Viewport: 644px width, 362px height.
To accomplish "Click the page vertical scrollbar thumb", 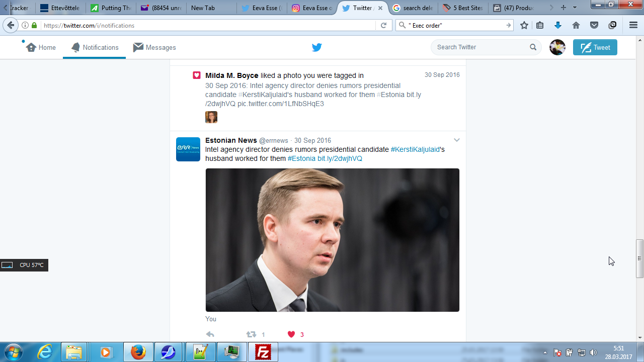I will pos(640,258).
